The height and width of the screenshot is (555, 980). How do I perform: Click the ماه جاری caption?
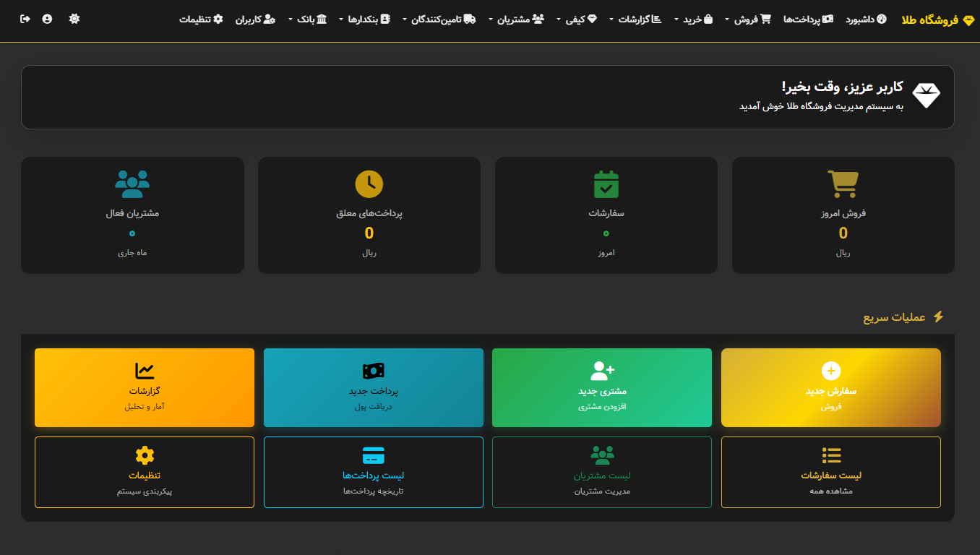tap(132, 253)
